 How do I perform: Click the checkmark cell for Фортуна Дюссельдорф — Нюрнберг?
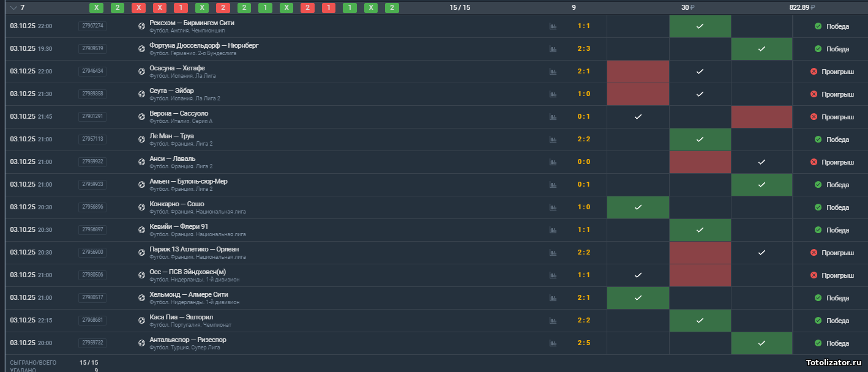coord(761,49)
